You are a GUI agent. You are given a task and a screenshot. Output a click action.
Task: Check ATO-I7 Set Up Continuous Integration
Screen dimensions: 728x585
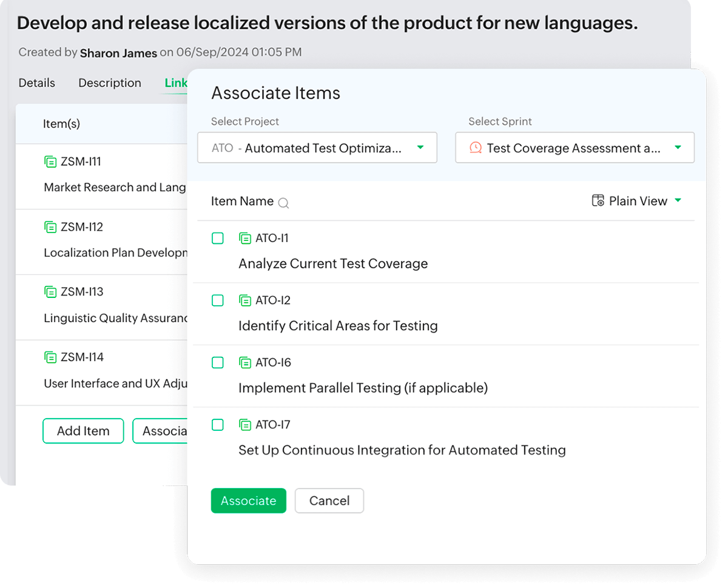tap(218, 425)
